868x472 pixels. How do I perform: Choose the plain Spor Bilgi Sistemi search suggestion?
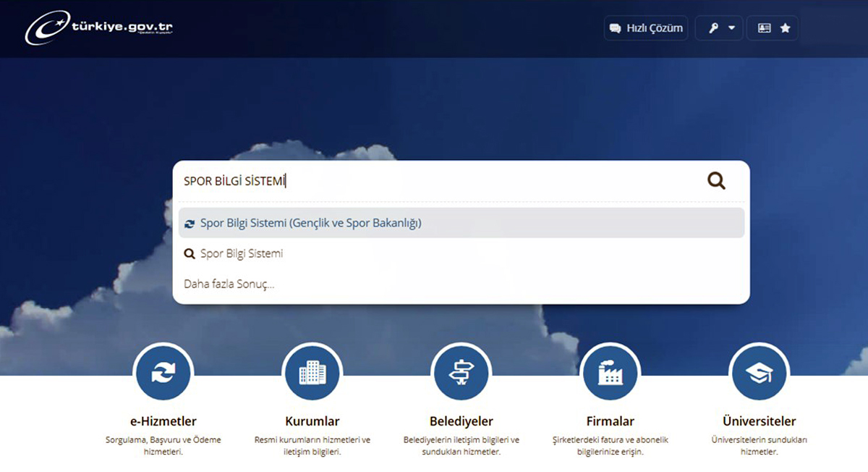pyautogui.click(x=461, y=254)
